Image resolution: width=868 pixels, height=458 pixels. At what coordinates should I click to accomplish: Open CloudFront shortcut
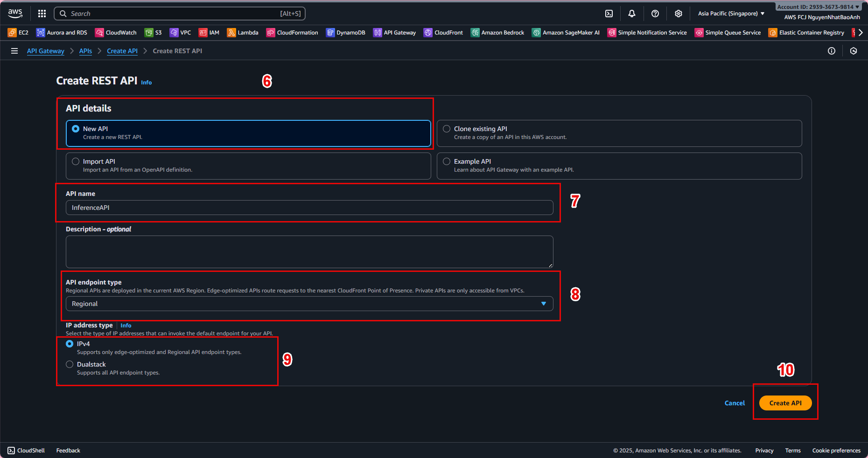[x=443, y=33]
